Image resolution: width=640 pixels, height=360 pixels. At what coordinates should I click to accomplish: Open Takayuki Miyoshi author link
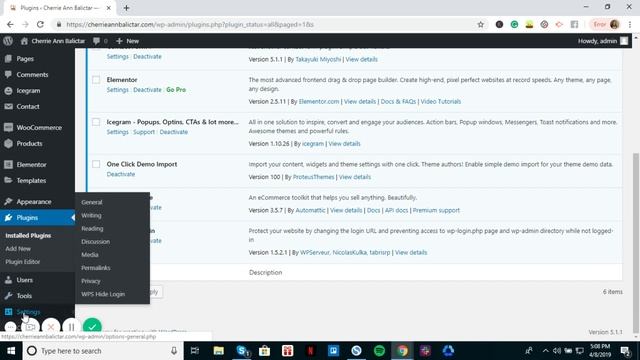pos(318,60)
